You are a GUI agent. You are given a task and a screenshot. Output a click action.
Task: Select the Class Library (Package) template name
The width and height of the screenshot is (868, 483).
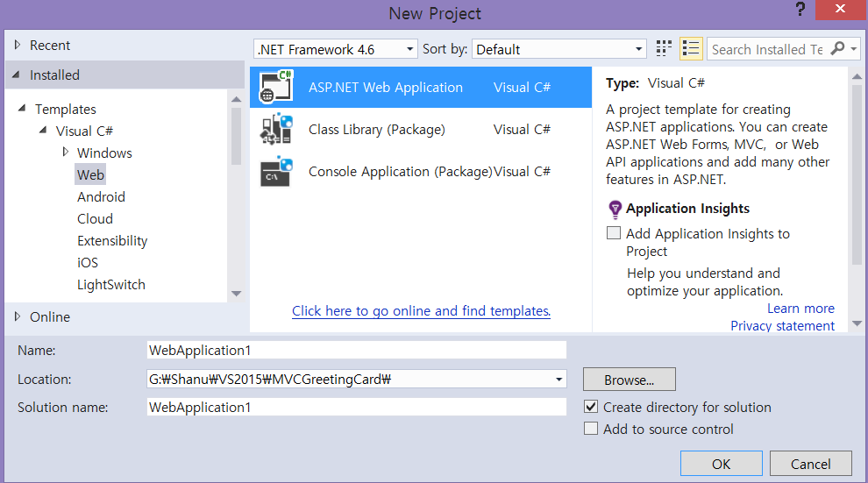(376, 130)
